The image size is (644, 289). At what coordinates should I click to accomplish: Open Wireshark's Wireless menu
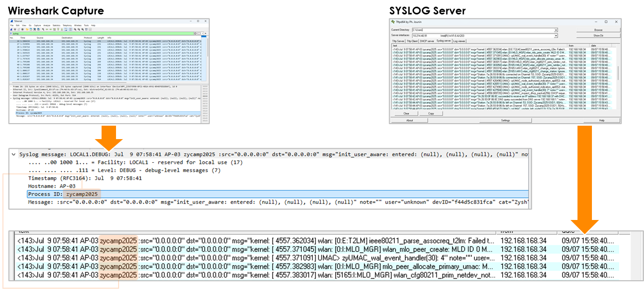point(78,25)
